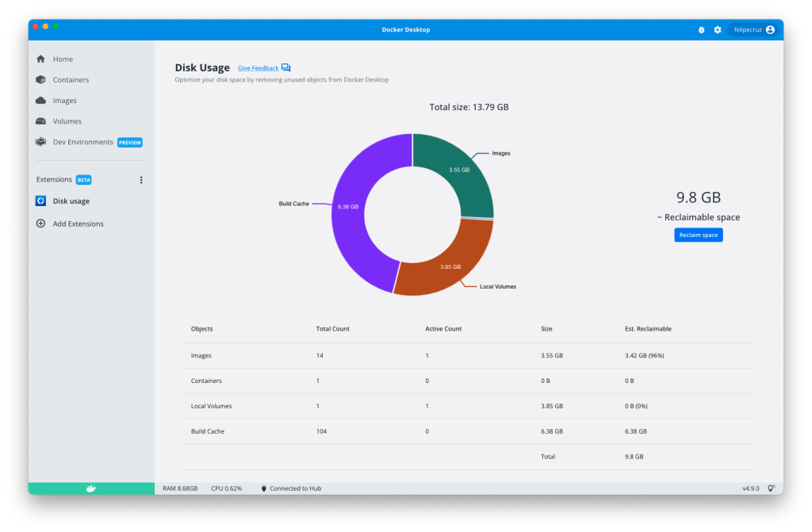Click the RAM 8.68GB status entry
Viewport: 812px width, 532px height.
[x=180, y=488]
